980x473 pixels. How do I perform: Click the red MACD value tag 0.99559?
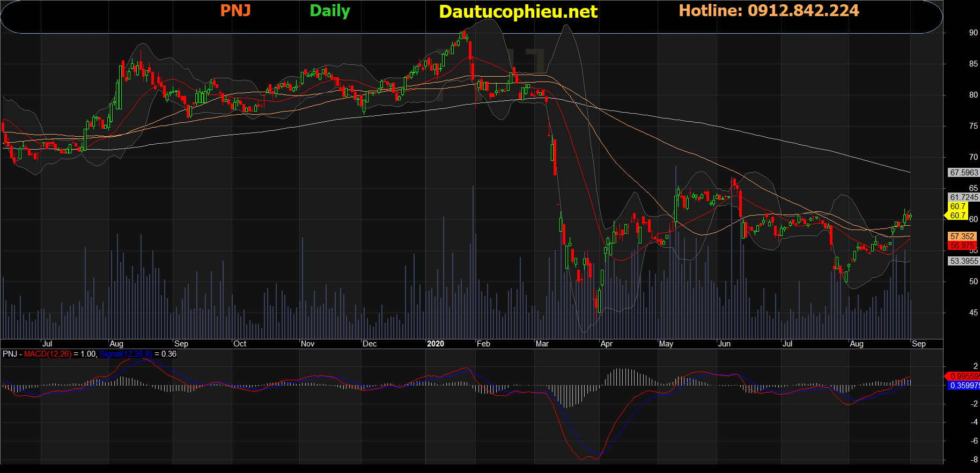coord(964,376)
